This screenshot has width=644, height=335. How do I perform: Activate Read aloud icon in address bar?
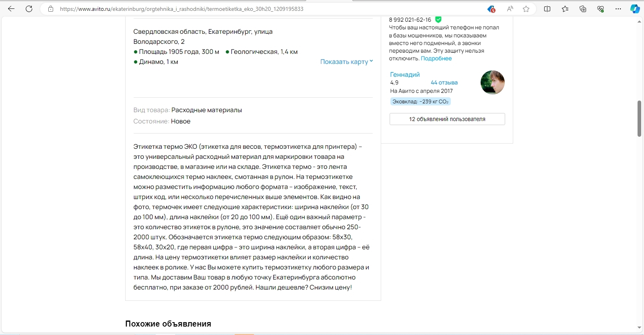pos(510,9)
